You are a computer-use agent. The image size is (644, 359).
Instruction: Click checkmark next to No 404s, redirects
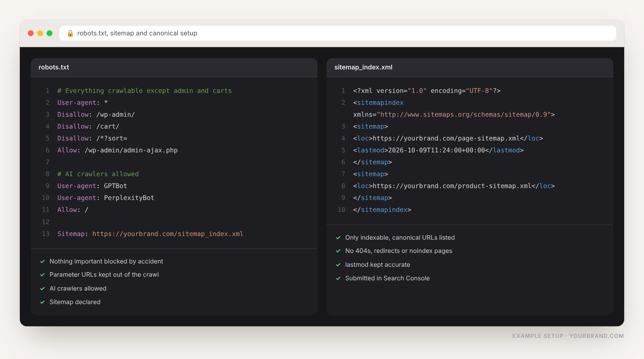point(338,251)
